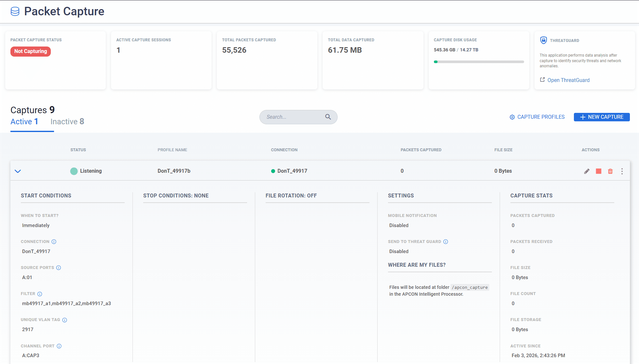Stop the capture using the red square icon
This screenshot has width=639, height=364.
pyautogui.click(x=599, y=171)
